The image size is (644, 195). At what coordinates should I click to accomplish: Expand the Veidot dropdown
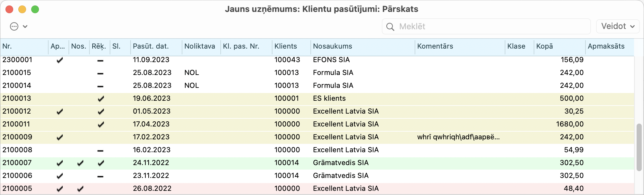point(618,26)
